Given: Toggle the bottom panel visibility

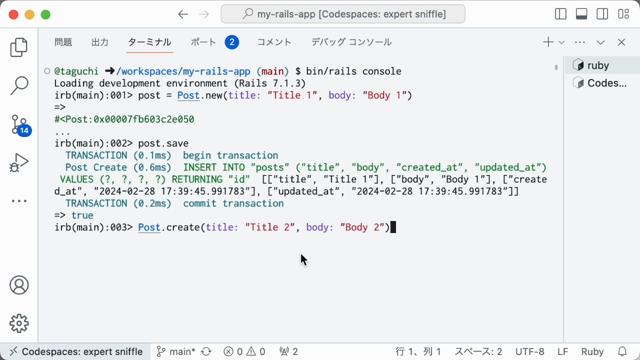Looking at the screenshot, I should pos(582,14).
